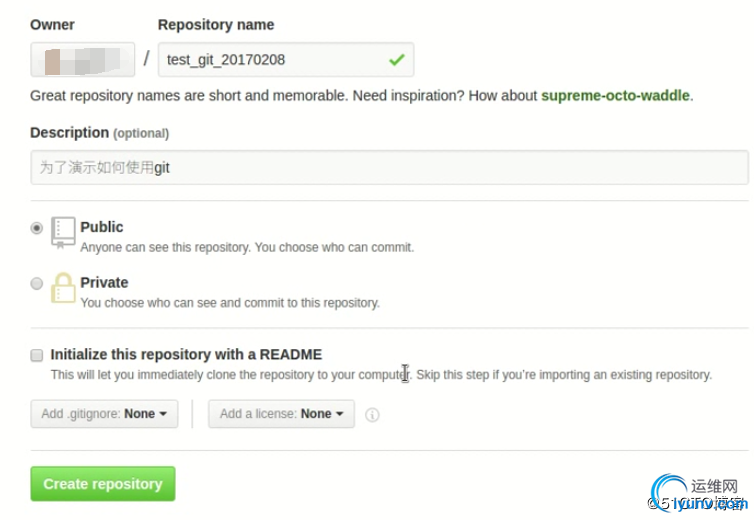Screen dimensions: 754x520
Task: Select the Public radio button
Action: pyautogui.click(x=37, y=228)
